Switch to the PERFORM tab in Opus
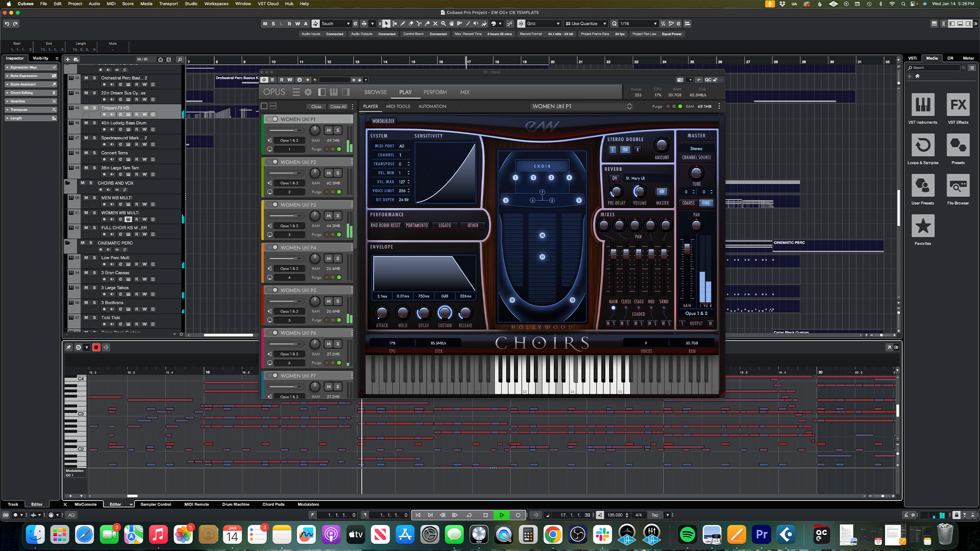 coord(435,92)
